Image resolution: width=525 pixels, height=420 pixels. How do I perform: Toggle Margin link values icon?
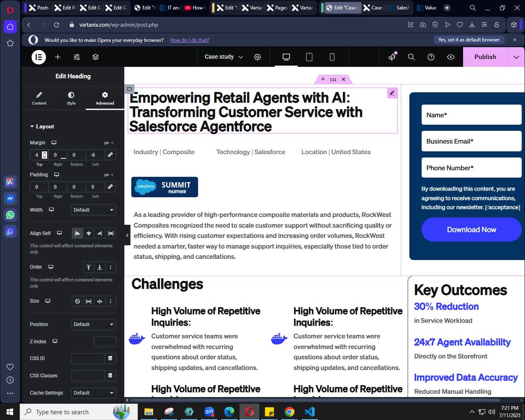110,155
